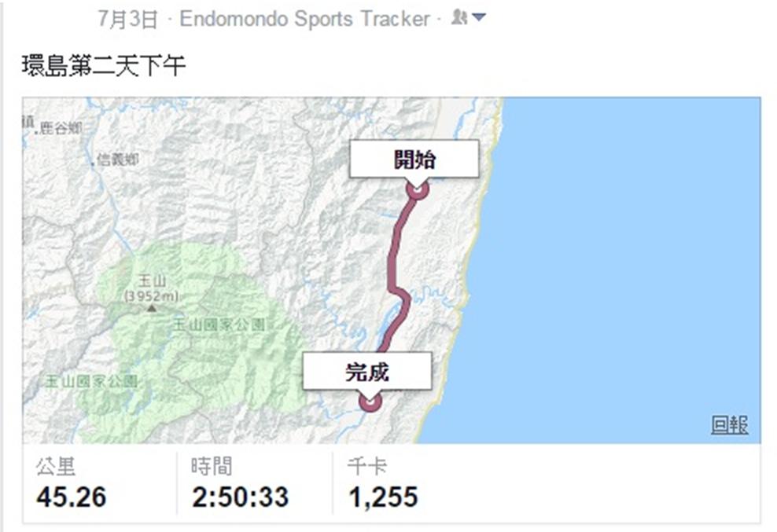
Task: Open the audience selector dropdown arrow
Action: point(479,18)
